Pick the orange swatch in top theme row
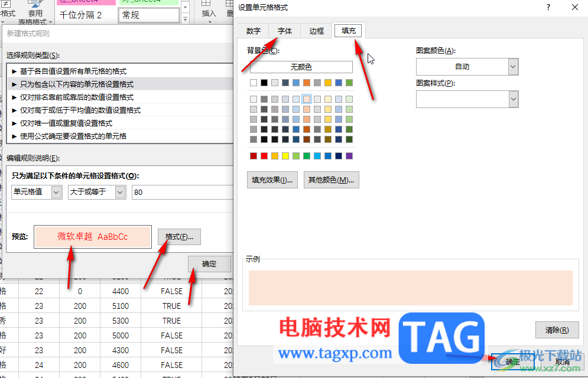Viewport: 588px width, 378px height. click(307, 83)
